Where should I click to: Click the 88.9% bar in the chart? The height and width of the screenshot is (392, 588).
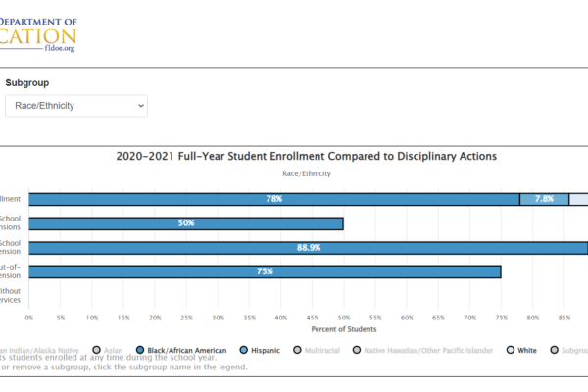click(x=309, y=247)
